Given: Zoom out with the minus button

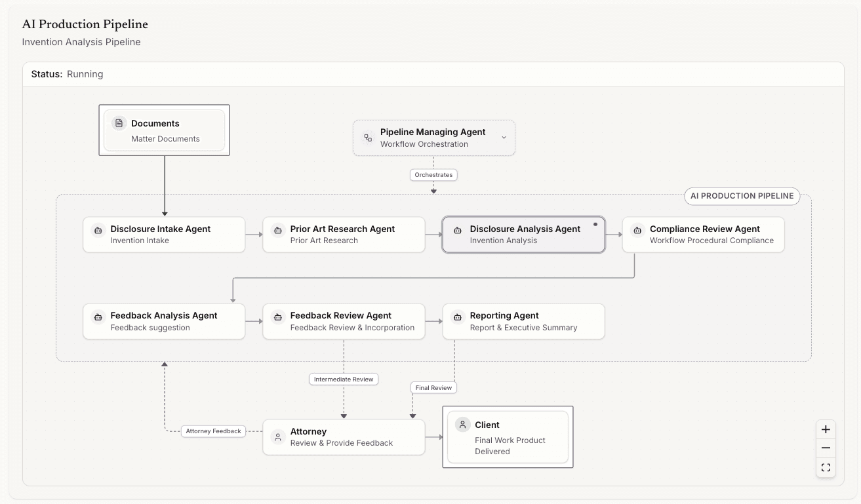Looking at the screenshot, I should tap(826, 448).
